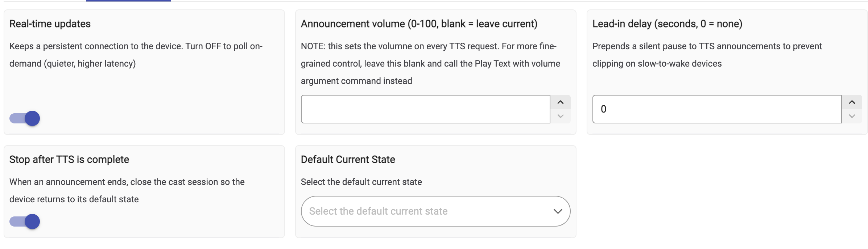Click the chevron of Default Current State
The width and height of the screenshot is (868, 249).
[558, 211]
